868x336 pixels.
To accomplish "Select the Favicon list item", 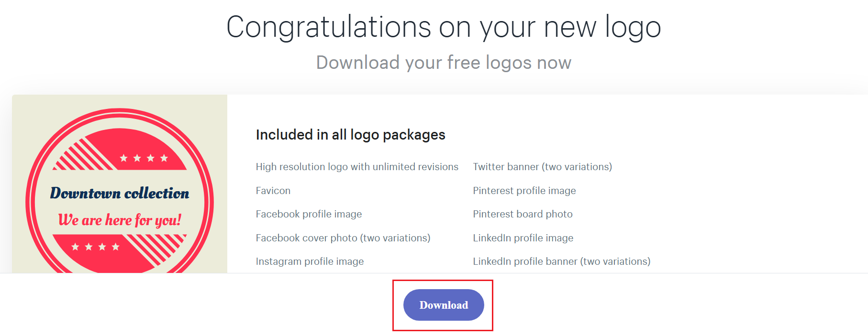I will coord(273,191).
